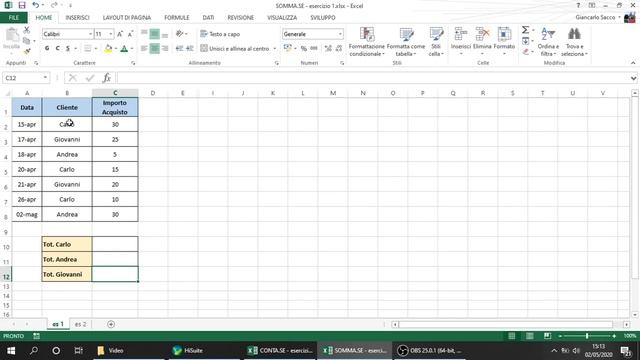Apply italic formatting (C)
640x360 pixels.
click(58, 48)
